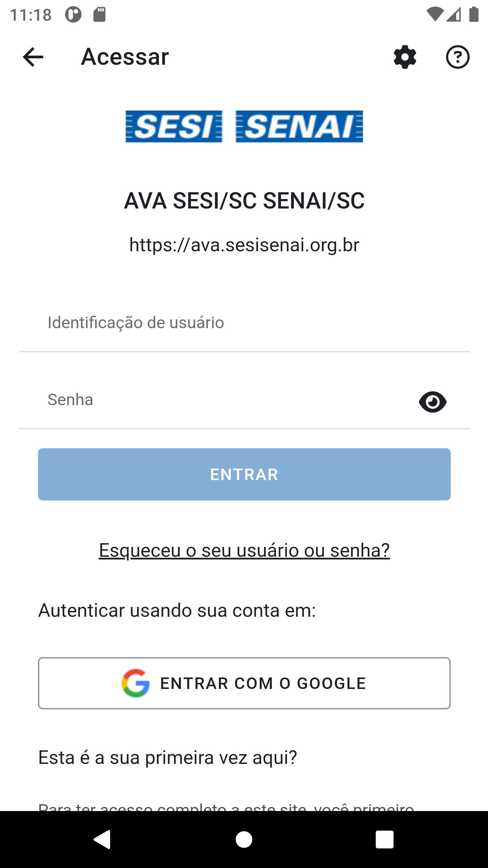Tap the SESI logo image
Image resolution: width=488 pixels, height=868 pixels.
pyautogui.click(x=174, y=126)
